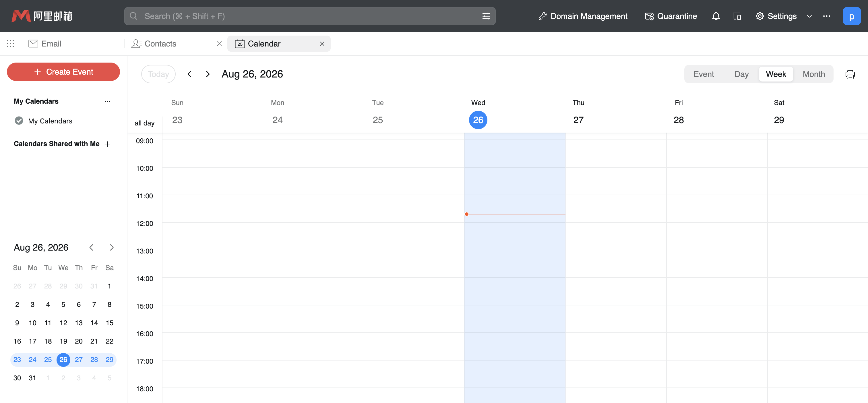Select August 1 in mini calendar

110,286
